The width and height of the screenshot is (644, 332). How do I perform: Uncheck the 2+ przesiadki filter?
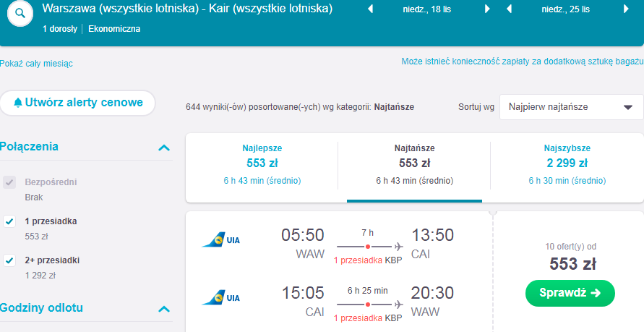point(9,260)
